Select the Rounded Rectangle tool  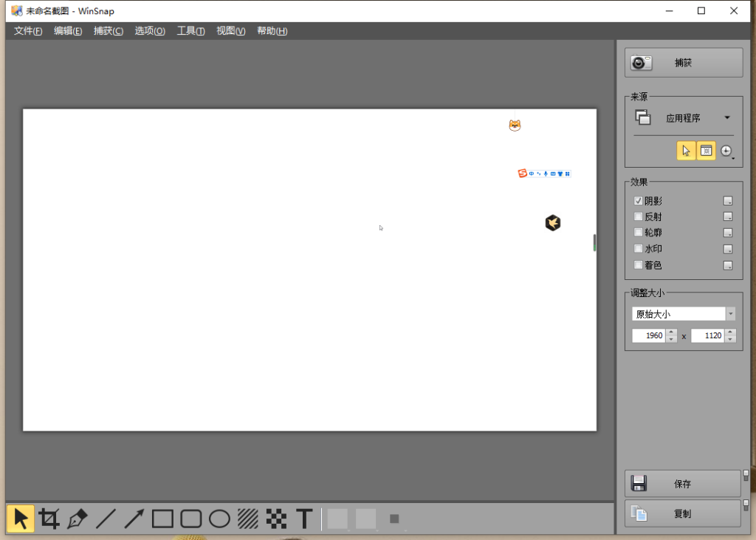(191, 519)
